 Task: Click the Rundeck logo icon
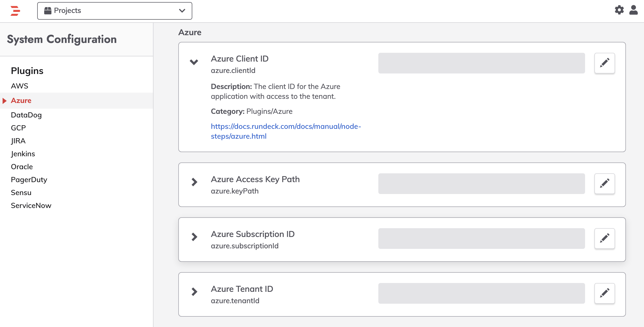[15, 11]
